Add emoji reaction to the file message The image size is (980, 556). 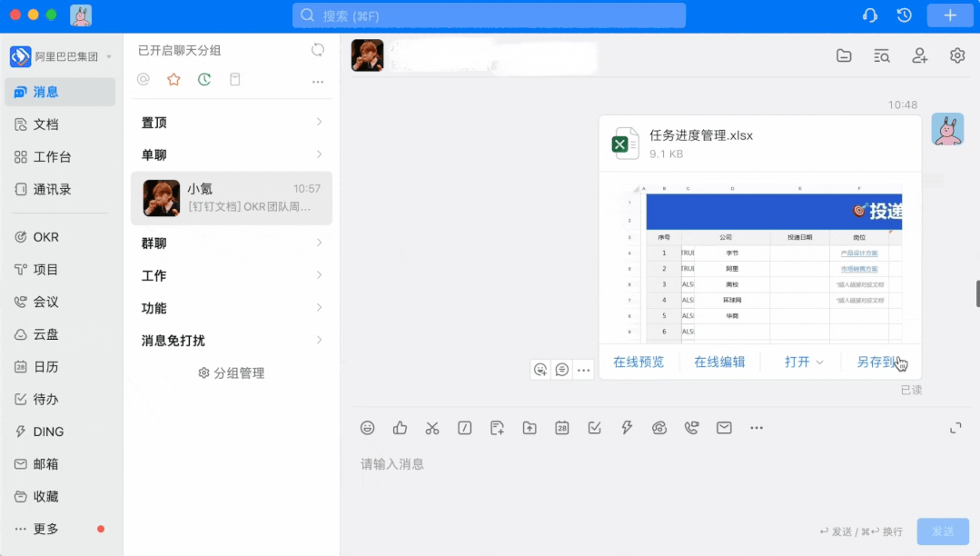pos(540,370)
